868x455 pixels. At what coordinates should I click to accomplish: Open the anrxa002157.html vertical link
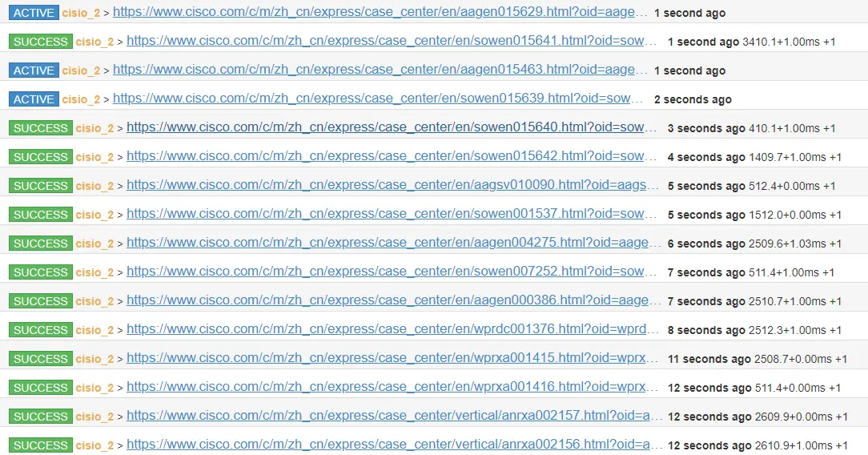pos(395,415)
